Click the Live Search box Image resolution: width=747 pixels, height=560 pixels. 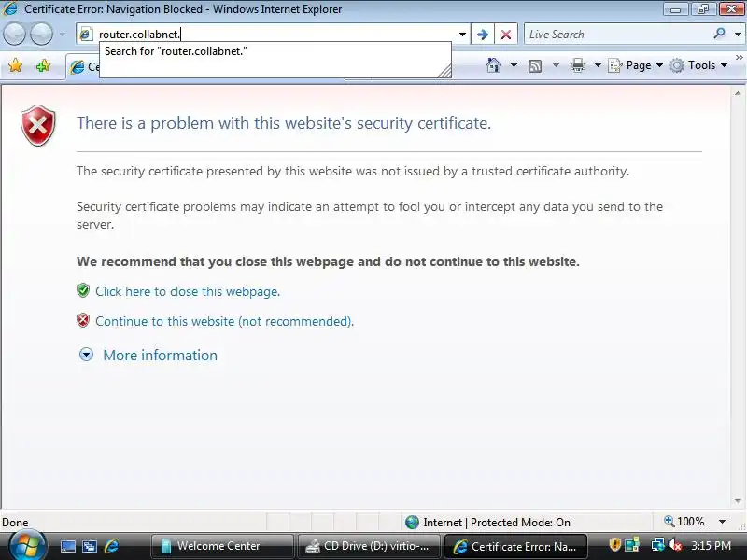tap(617, 35)
